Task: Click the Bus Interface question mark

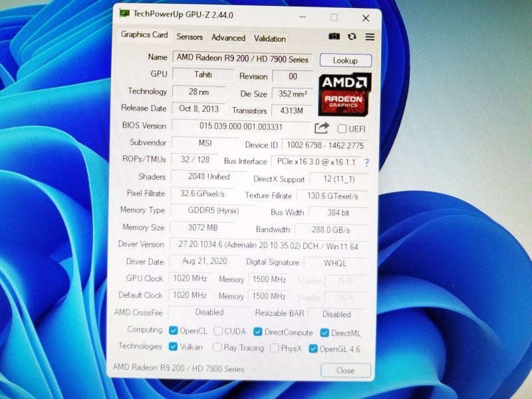Action: 367,162
